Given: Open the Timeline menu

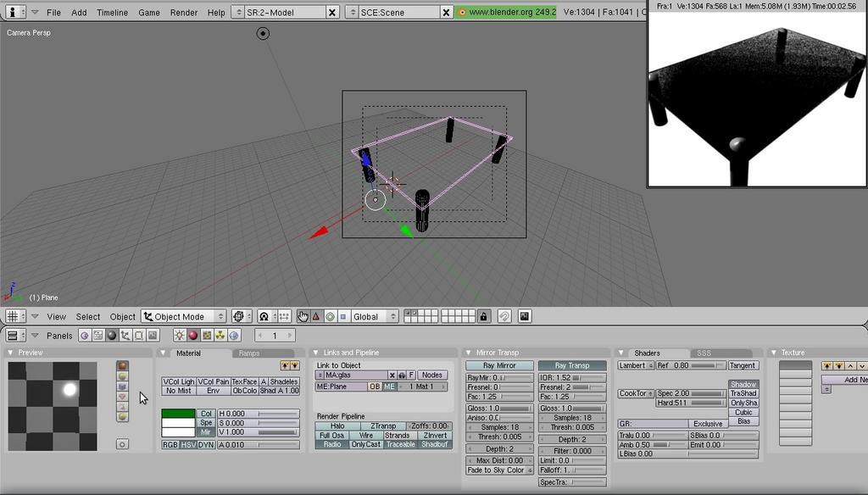Looking at the screenshot, I should point(113,12).
